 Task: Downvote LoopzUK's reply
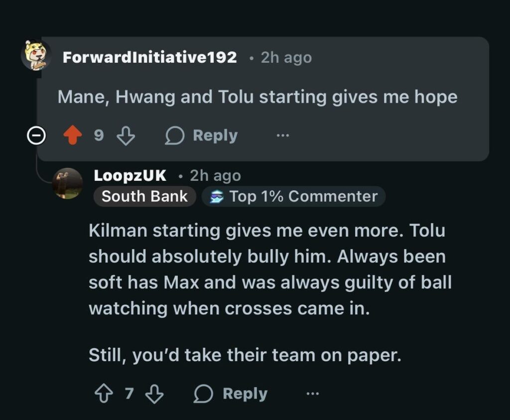(154, 393)
